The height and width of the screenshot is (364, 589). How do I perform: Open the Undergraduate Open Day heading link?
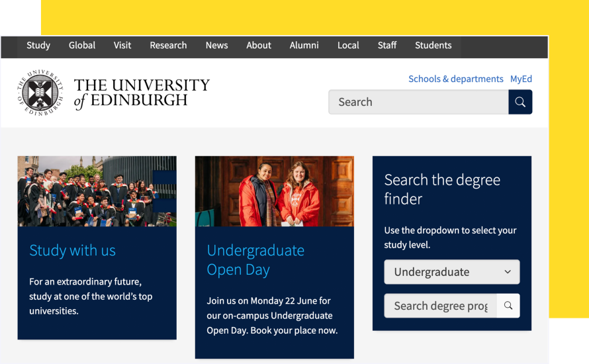(255, 260)
